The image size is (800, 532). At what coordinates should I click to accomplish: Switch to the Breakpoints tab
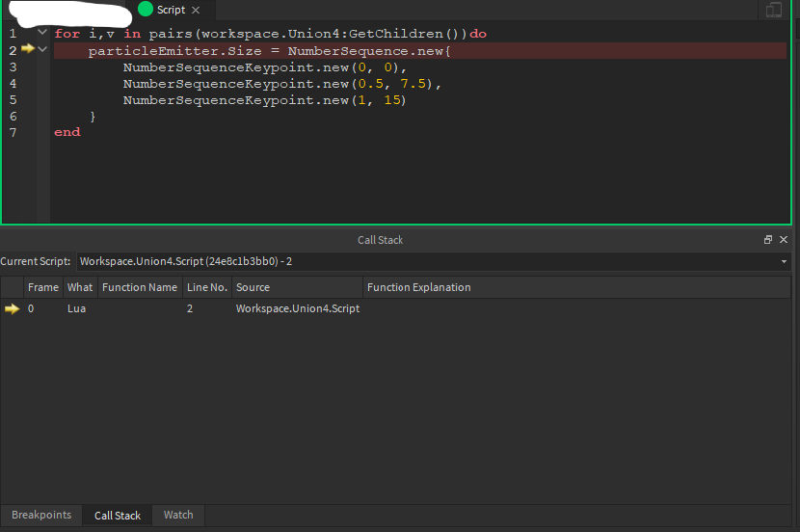[41, 516]
